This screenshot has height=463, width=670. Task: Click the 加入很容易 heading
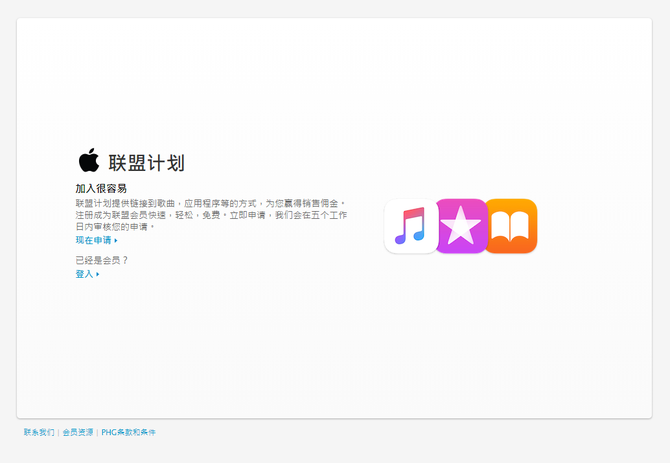click(x=101, y=188)
